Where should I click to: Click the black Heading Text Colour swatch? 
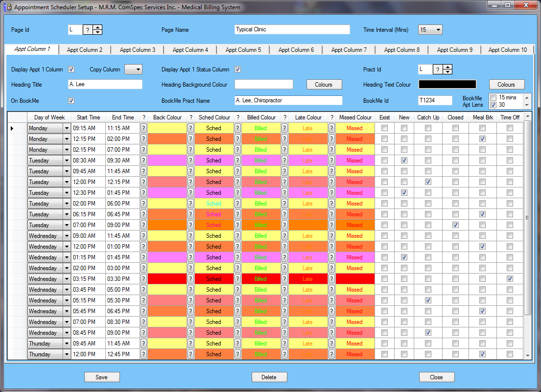click(x=447, y=85)
